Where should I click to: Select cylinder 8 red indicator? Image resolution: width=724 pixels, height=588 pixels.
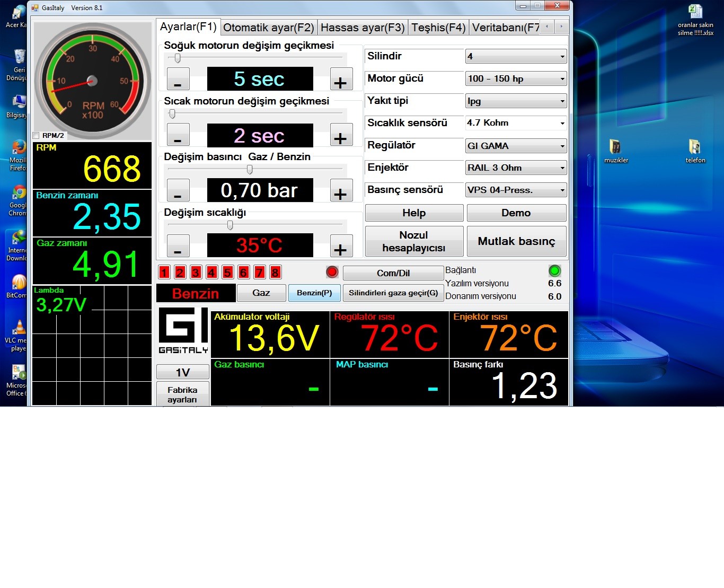pyautogui.click(x=275, y=273)
